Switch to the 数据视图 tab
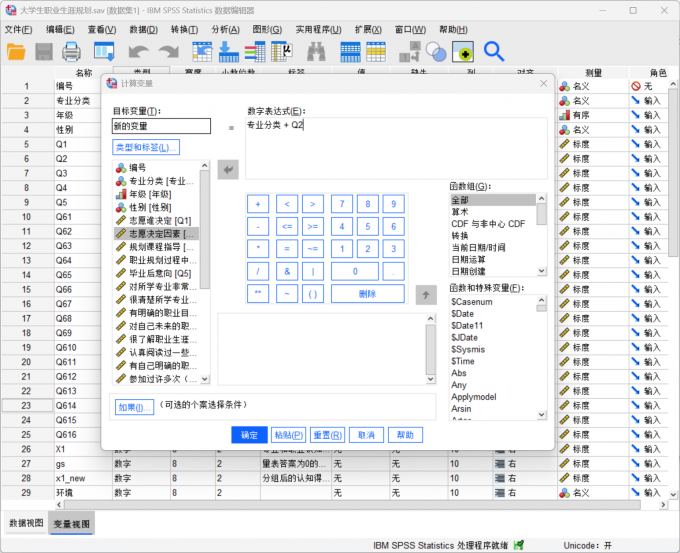 click(26, 523)
